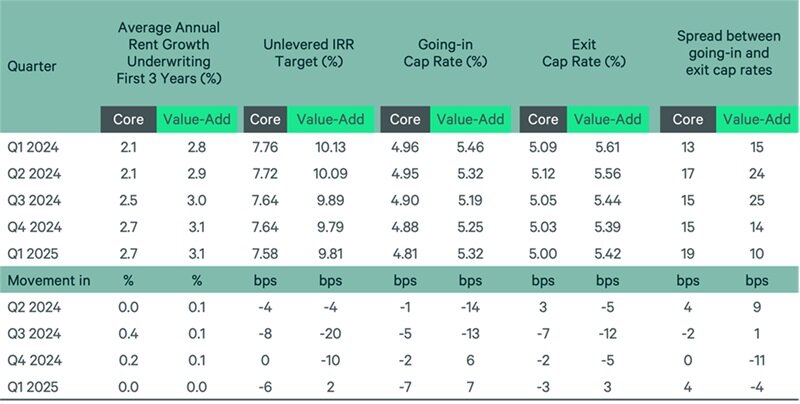
Task: Select the Unlevered IRR Target header
Action: coord(307,53)
